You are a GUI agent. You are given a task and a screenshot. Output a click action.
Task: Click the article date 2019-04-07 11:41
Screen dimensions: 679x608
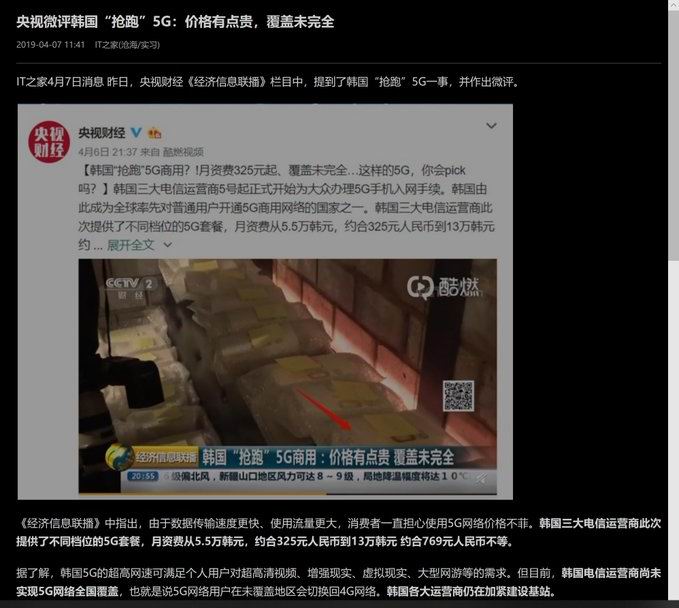pos(50,45)
